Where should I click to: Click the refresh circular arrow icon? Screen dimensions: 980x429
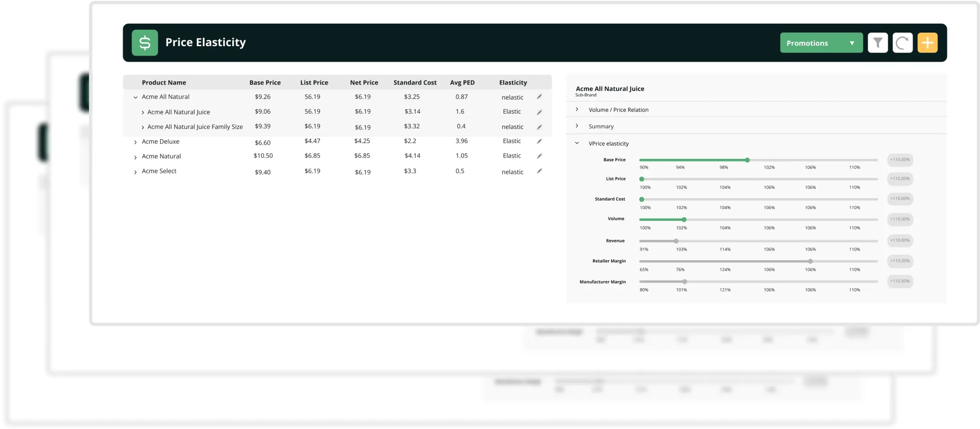[x=902, y=43]
